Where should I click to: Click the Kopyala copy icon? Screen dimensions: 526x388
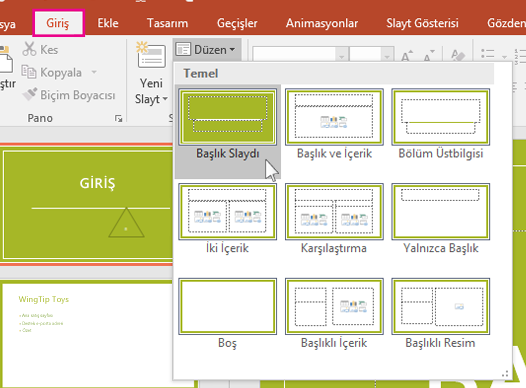(x=29, y=72)
